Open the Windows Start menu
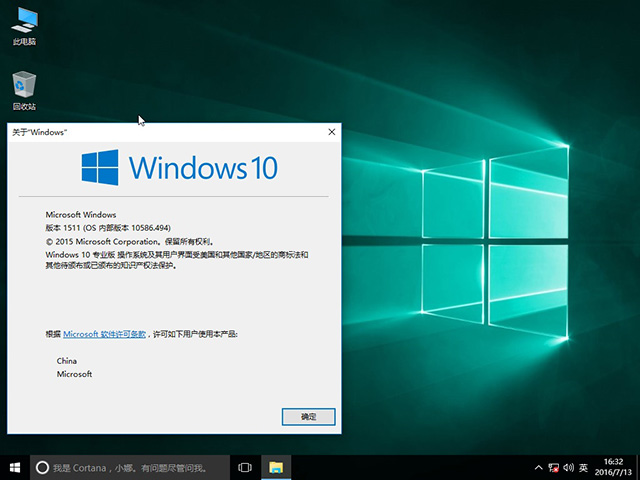Viewport: 640px width, 480px height. 14,467
